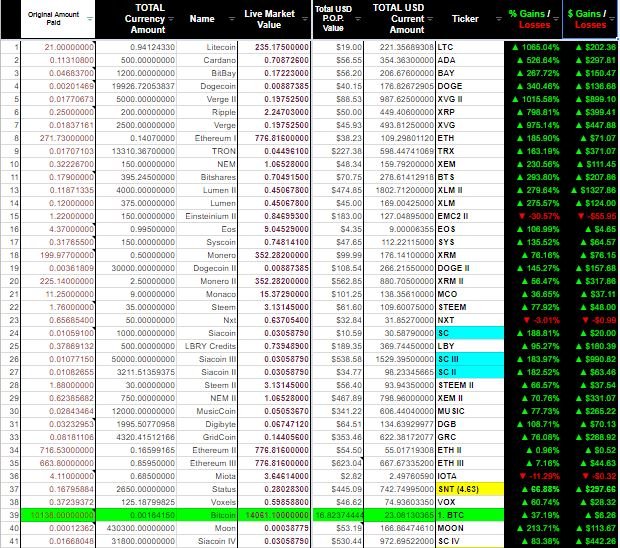Click the -3.01% loss cell
The image size is (620, 548).
click(x=533, y=320)
